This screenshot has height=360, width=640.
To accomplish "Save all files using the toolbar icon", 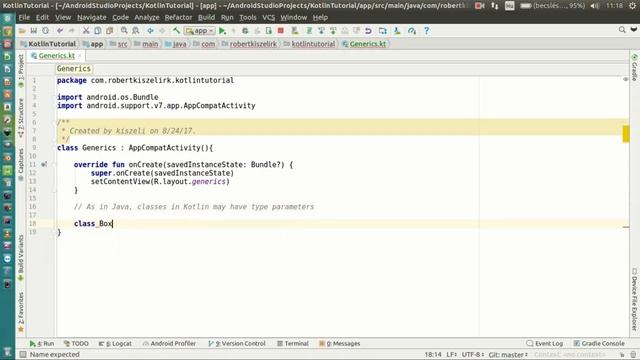I will [x=33, y=31].
